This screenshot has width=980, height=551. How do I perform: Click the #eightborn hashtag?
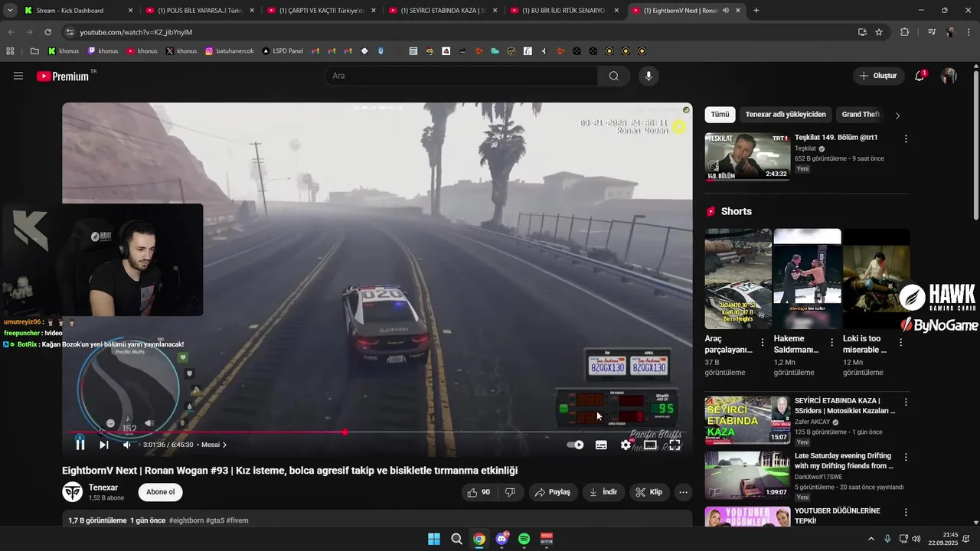coord(186,520)
